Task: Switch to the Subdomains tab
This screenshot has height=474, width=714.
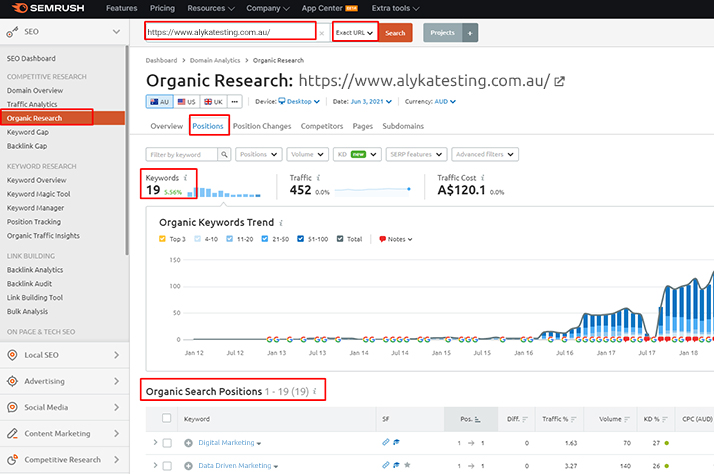Action: point(403,126)
